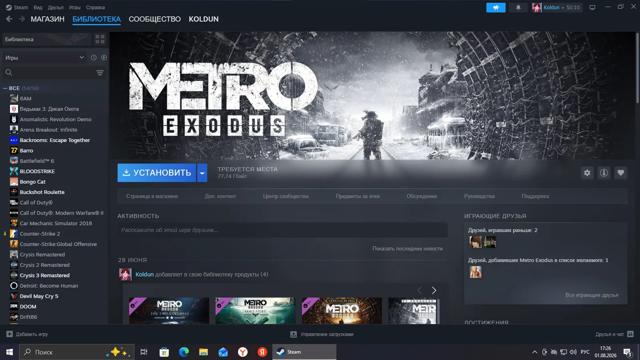Image resolution: width=640 pixels, height=360 pixels.
Task: Open the KOLDUN profile tab
Action: click(203, 19)
